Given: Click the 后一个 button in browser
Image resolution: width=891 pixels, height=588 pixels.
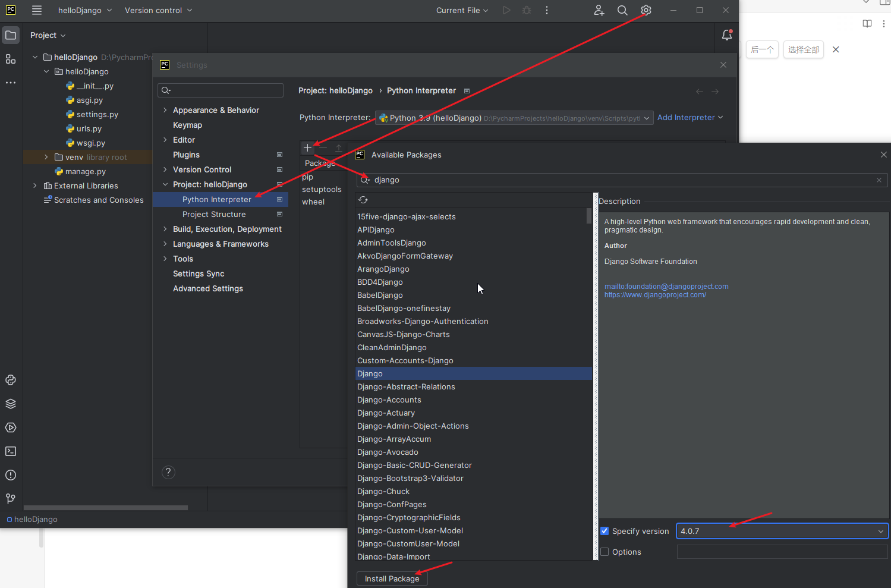Looking at the screenshot, I should point(762,49).
